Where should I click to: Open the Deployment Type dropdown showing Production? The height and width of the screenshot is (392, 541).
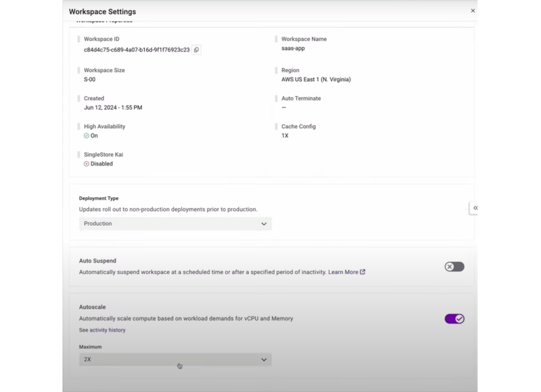tap(175, 224)
